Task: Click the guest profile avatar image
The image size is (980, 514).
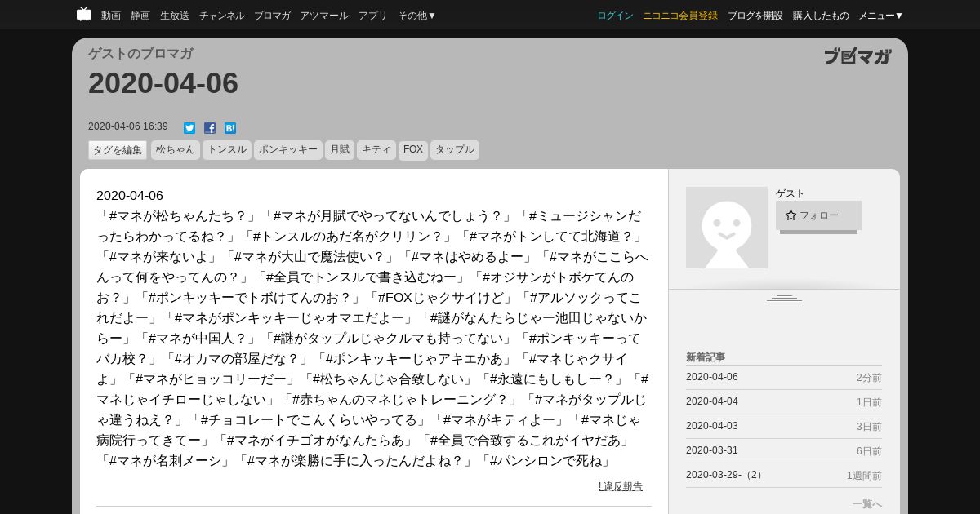Action: [x=727, y=228]
